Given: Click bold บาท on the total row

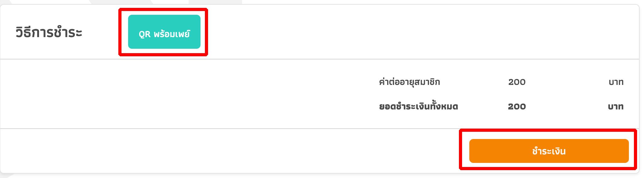Looking at the screenshot, I should click(616, 107).
